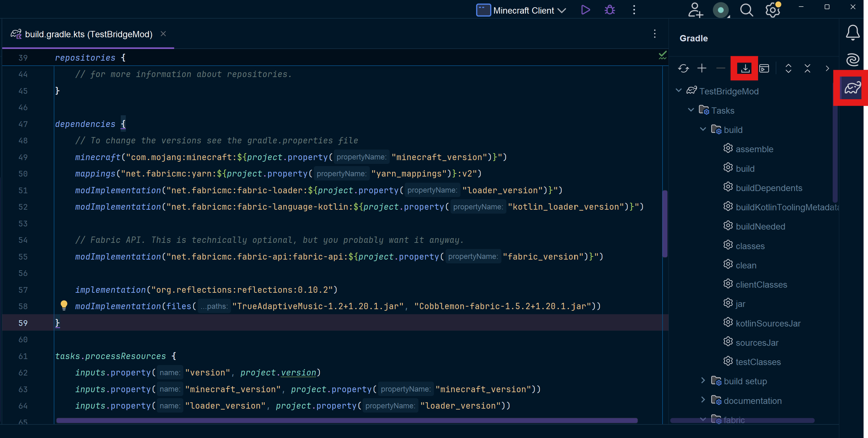Viewport: 868px width, 438px height.
Task: Collapse the Tasks folder node
Action: click(x=691, y=110)
